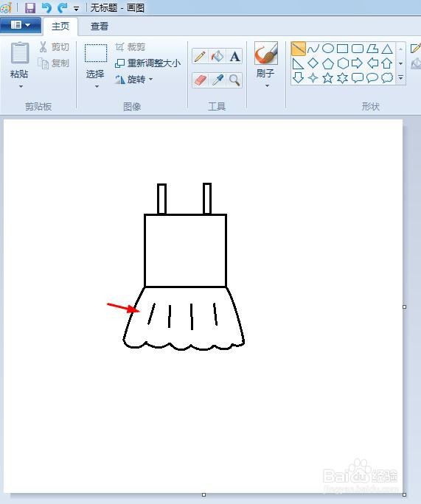
Task: Select the Left arrow shape
Action: 372,63
